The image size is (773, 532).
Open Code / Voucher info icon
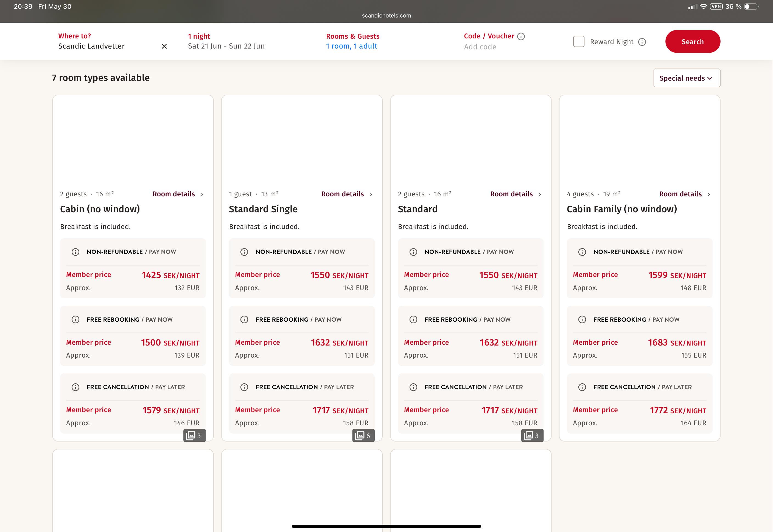521,36
